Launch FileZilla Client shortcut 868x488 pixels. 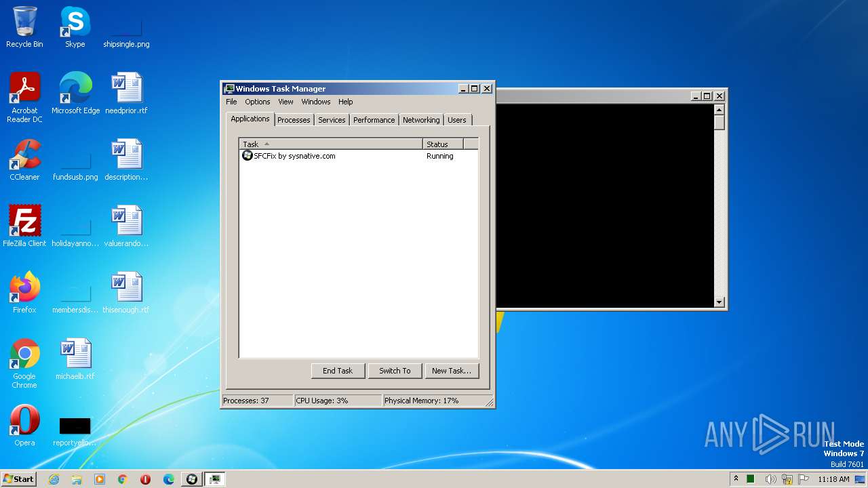click(x=24, y=226)
